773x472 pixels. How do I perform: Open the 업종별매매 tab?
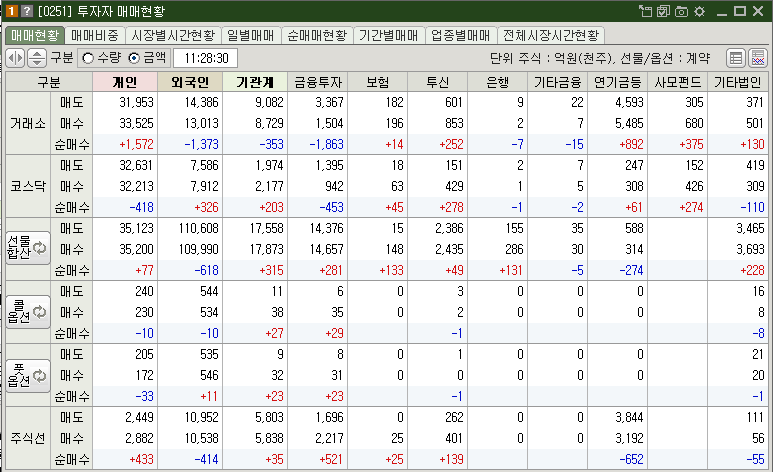coord(460,36)
